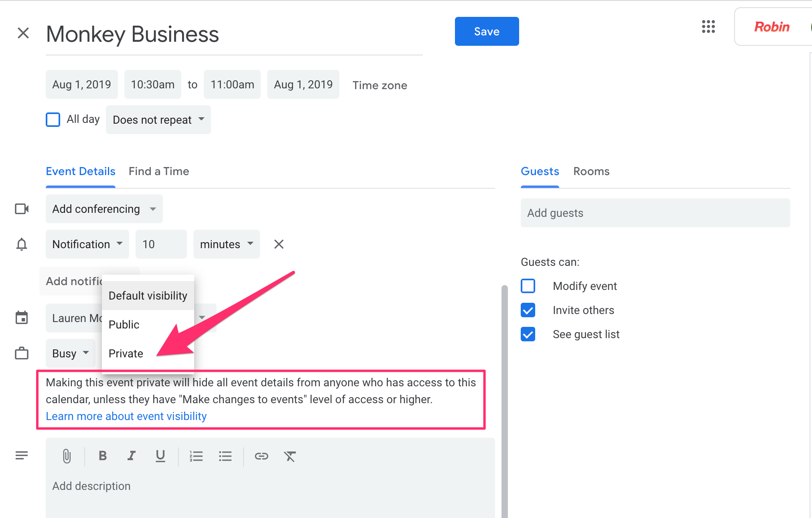Attach a file with the paperclip icon

pos(67,456)
